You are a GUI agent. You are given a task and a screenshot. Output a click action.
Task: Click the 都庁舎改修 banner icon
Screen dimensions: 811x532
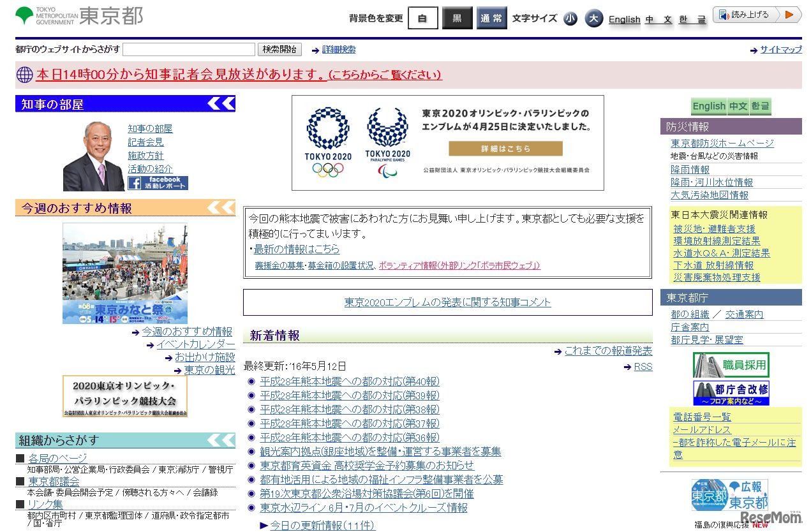(731, 393)
